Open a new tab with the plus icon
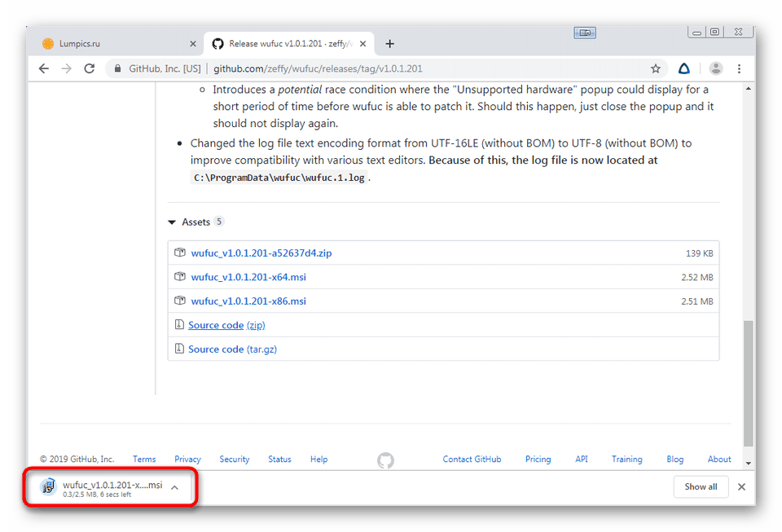The height and width of the screenshot is (532, 782). tap(389, 44)
